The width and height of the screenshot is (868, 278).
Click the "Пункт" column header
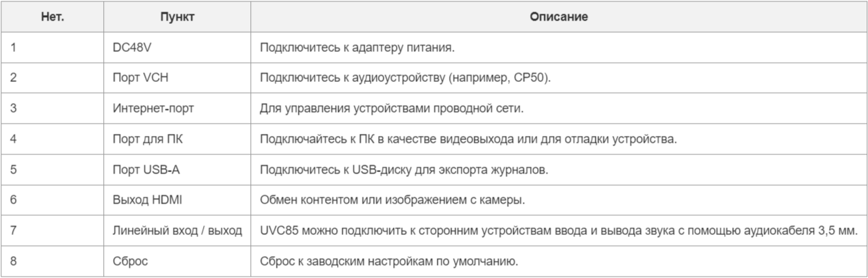pos(176,18)
